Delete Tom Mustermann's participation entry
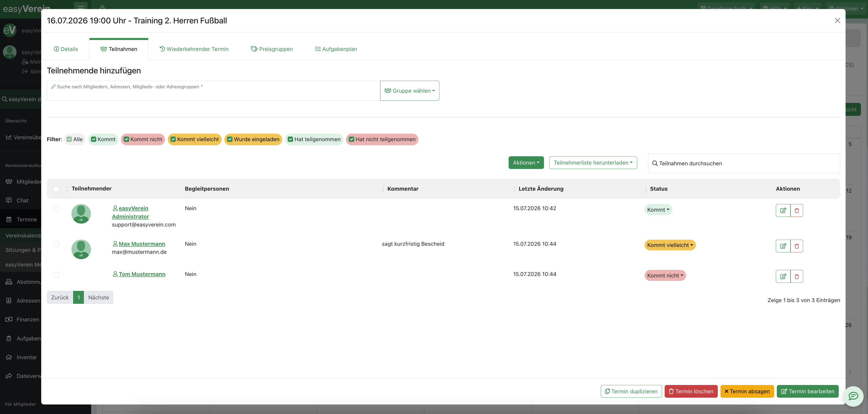868x414 pixels. [797, 276]
